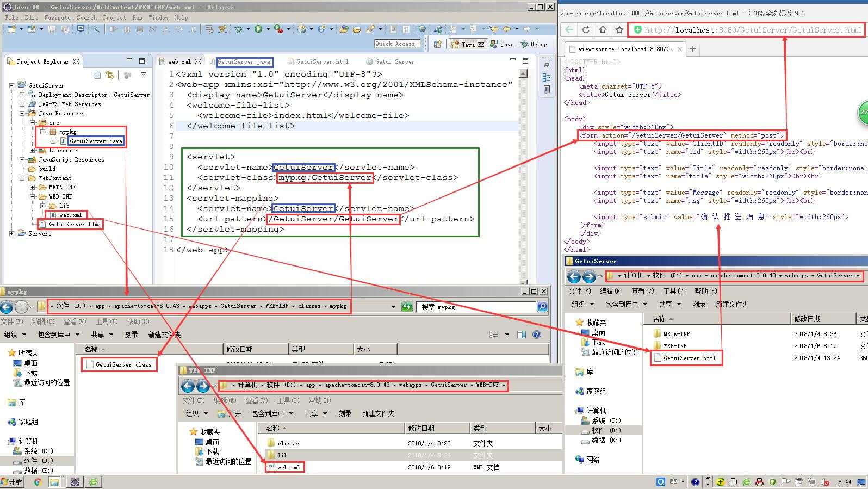The height and width of the screenshot is (489, 868).
Task: Switch to the Debug perspective
Action: tap(534, 44)
